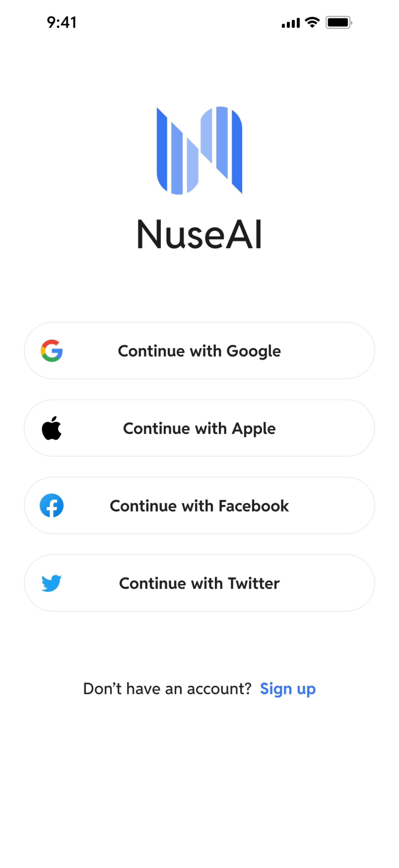Select the 'Continue with Facebook' label text

click(199, 506)
